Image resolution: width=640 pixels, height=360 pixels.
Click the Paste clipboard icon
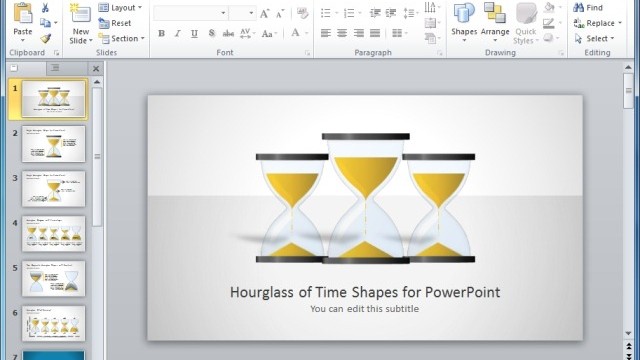pyautogui.click(x=22, y=13)
